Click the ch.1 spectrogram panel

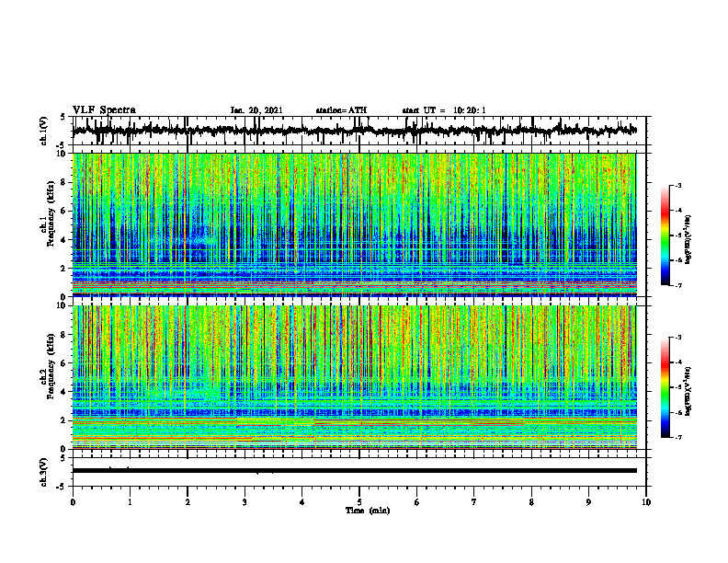[354, 224]
